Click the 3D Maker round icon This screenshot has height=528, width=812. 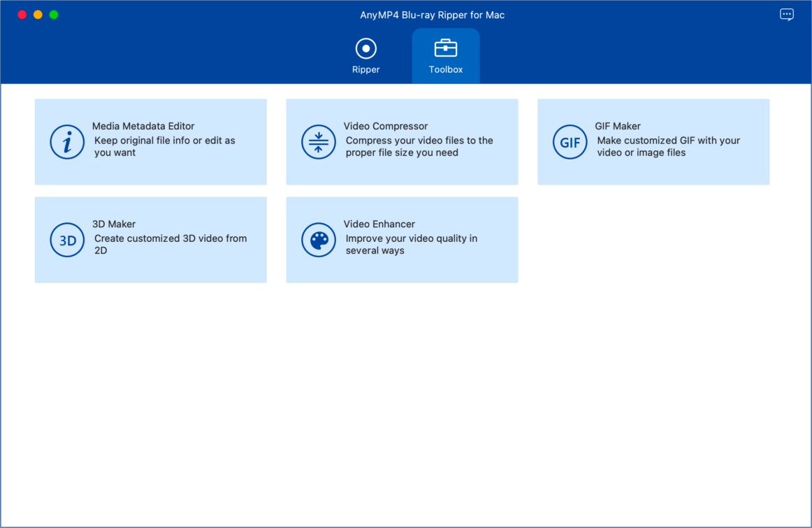(67, 240)
